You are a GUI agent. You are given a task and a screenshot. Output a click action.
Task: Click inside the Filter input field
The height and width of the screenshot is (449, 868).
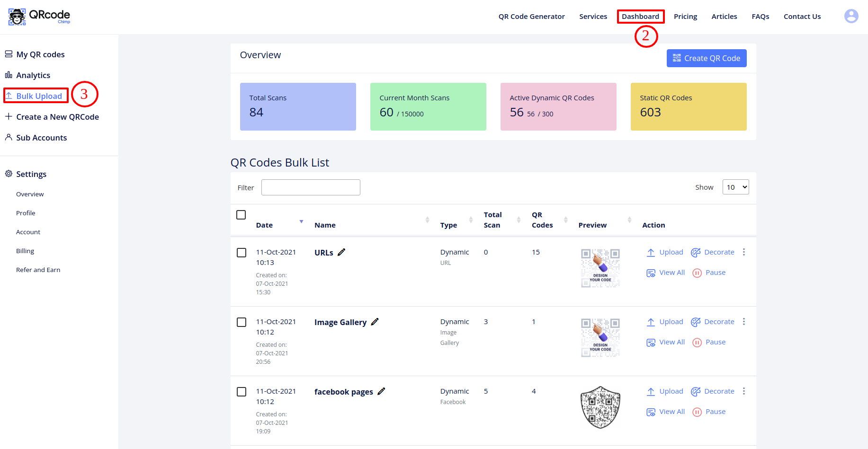310,187
